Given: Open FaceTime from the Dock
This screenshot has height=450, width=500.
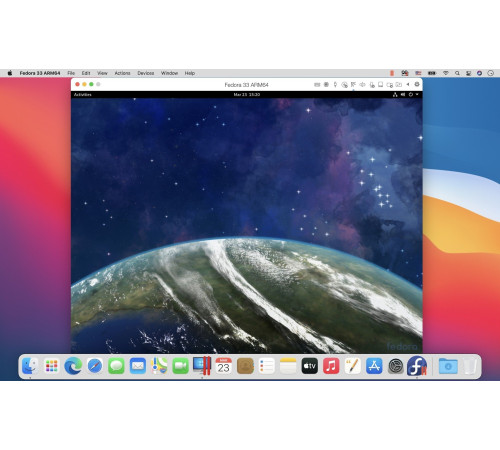Looking at the screenshot, I should click(x=181, y=366).
